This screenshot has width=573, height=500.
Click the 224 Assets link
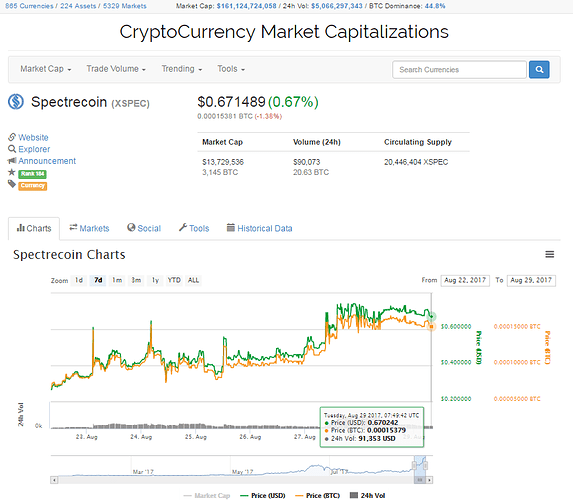pyautogui.click(x=78, y=6)
